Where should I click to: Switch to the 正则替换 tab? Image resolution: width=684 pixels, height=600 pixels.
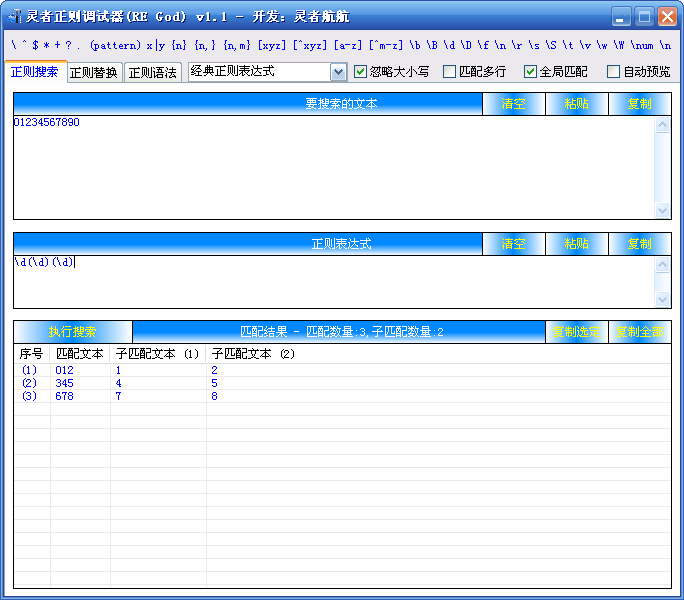coord(94,72)
